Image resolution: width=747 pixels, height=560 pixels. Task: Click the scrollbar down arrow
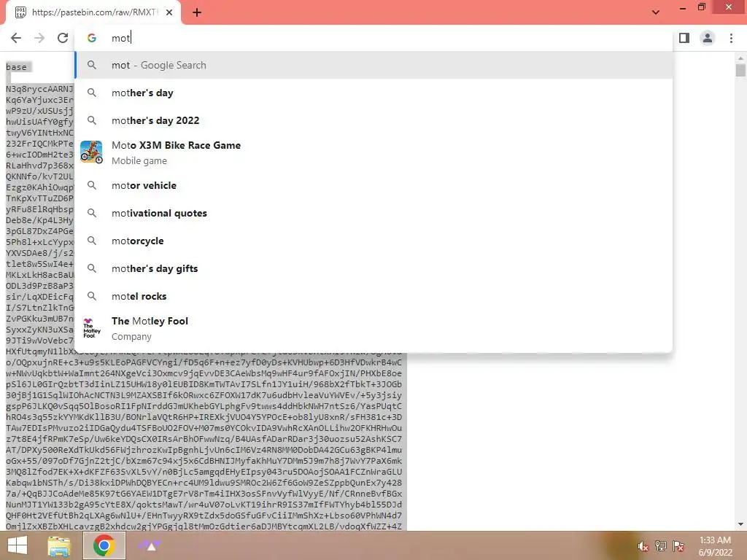[x=740, y=524]
